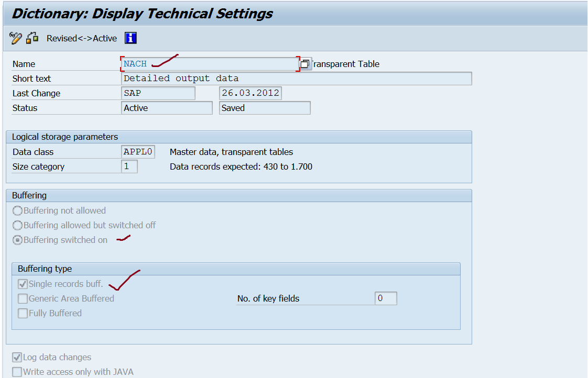The height and width of the screenshot is (378, 588).
Task: Toggle Single records buff. checkbox
Action: pos(23,284)
